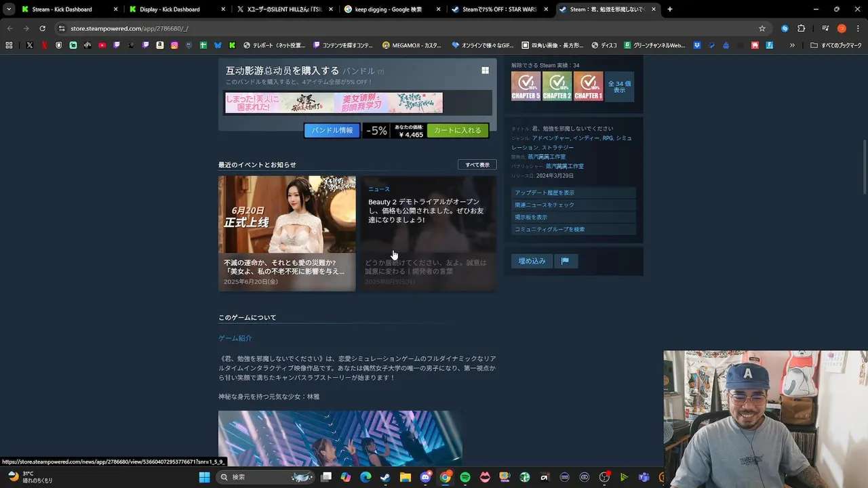Click the browser address bar

click(x=407, y=28)
